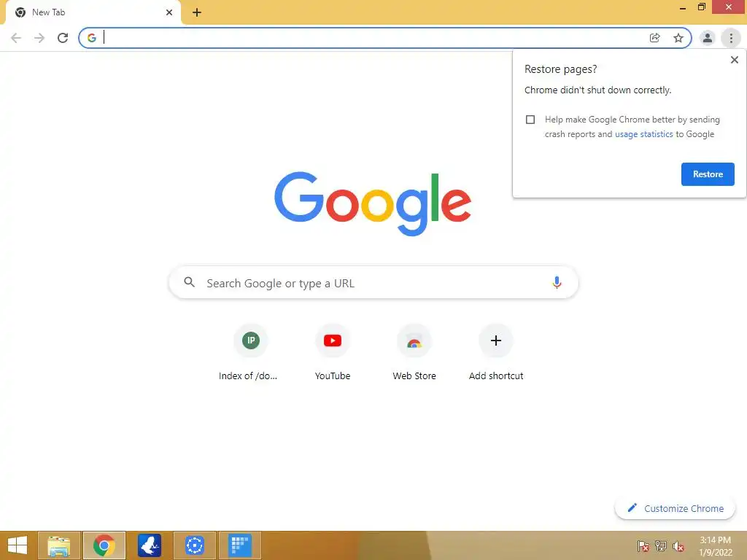Close the New Tab tab
The image size is (747, 560).
(x=169, y=12)
